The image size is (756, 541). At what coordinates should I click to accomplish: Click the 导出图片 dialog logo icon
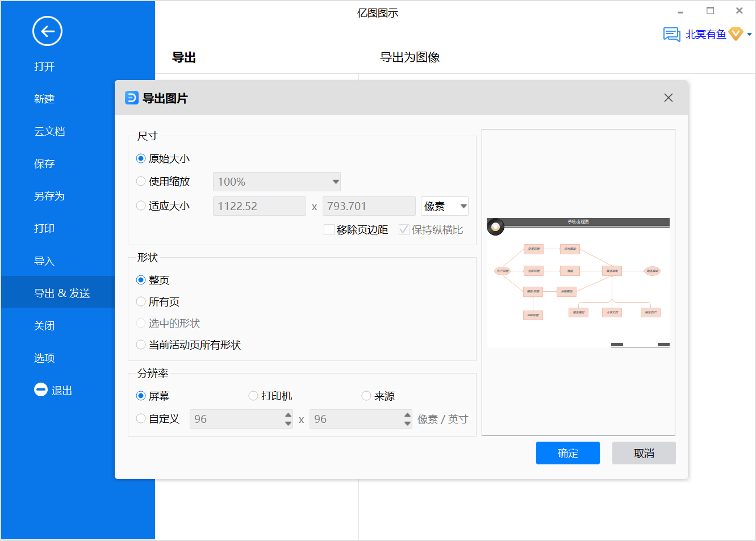click(x=132, y=98)
